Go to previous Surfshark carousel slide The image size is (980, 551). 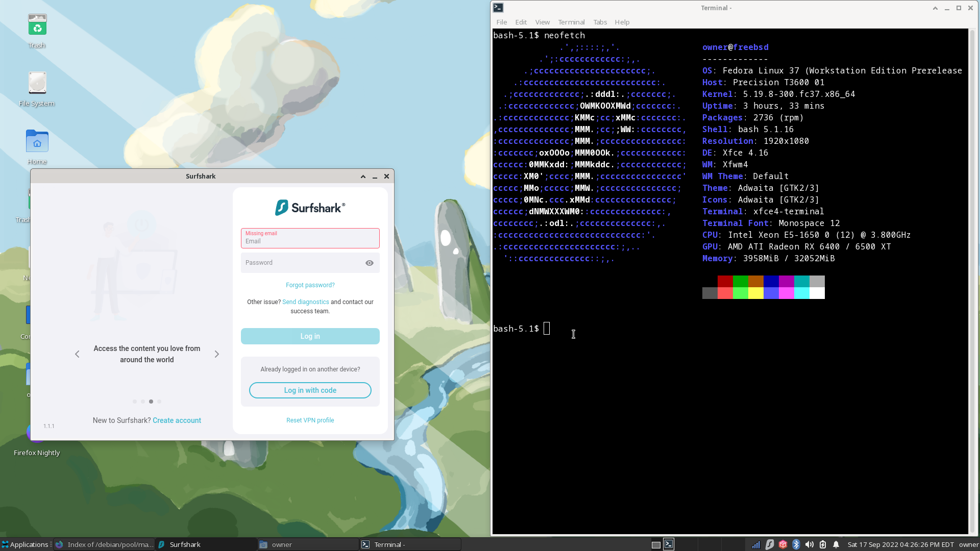[x=77, y=354]
